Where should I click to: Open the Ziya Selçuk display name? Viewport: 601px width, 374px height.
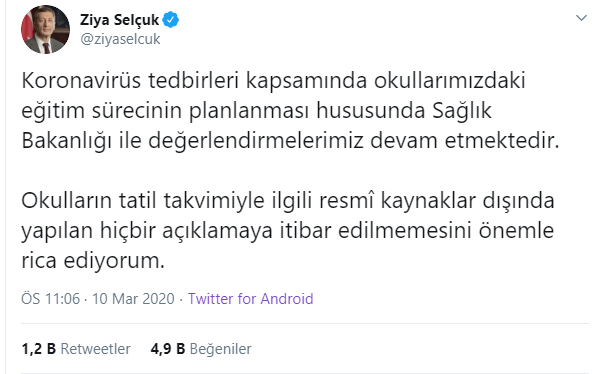pyautogui.click(x=120, y=20)
